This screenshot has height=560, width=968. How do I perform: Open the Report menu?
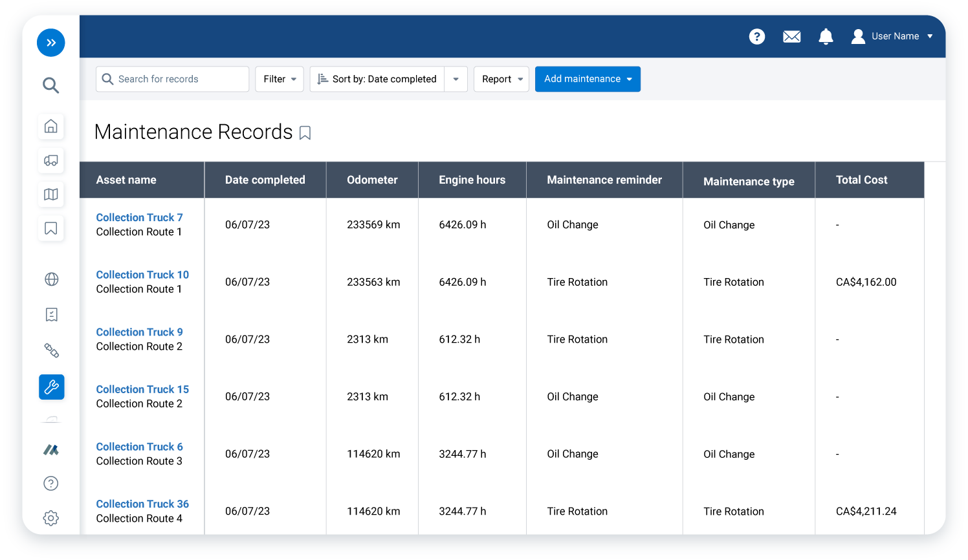click(501, 78)
